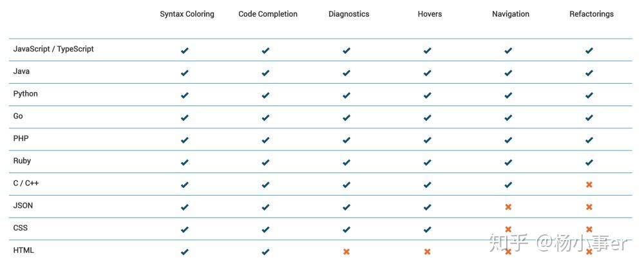
Task: Click the C / C++ row label
Action: (x=26, y=183)
